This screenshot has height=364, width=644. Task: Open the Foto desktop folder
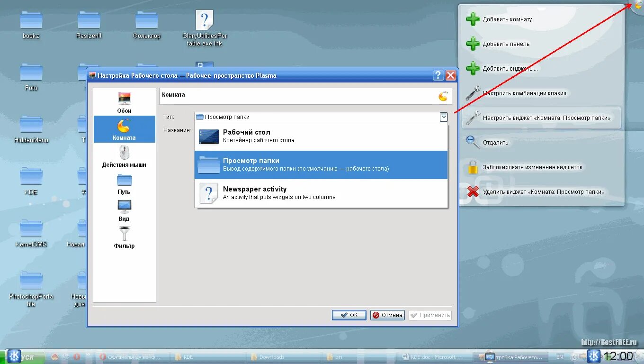click(31, 77)
